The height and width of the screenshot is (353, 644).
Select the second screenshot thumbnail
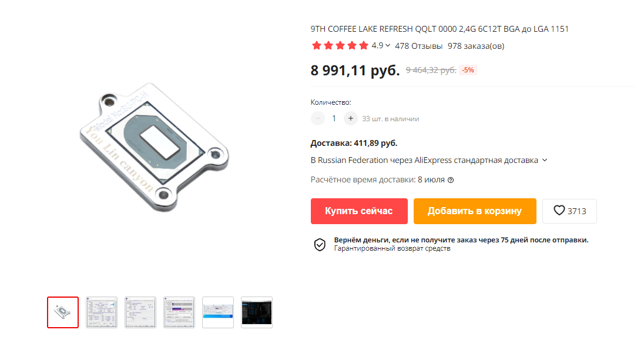[102, 312]
